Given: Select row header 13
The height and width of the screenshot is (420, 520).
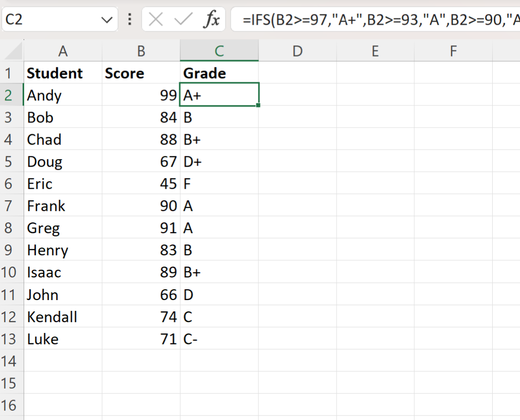Looking at the screenshot, I should 11,339.
